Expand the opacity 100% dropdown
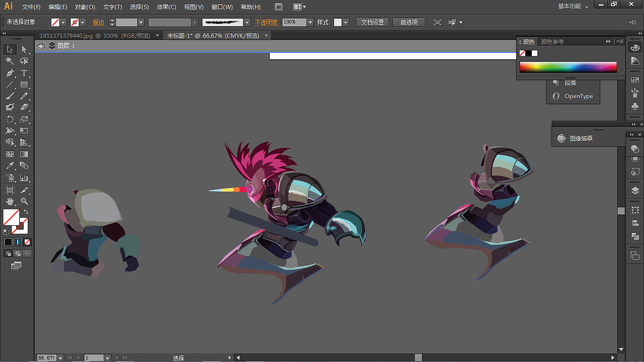644x362 pixels. pos(310,23)
